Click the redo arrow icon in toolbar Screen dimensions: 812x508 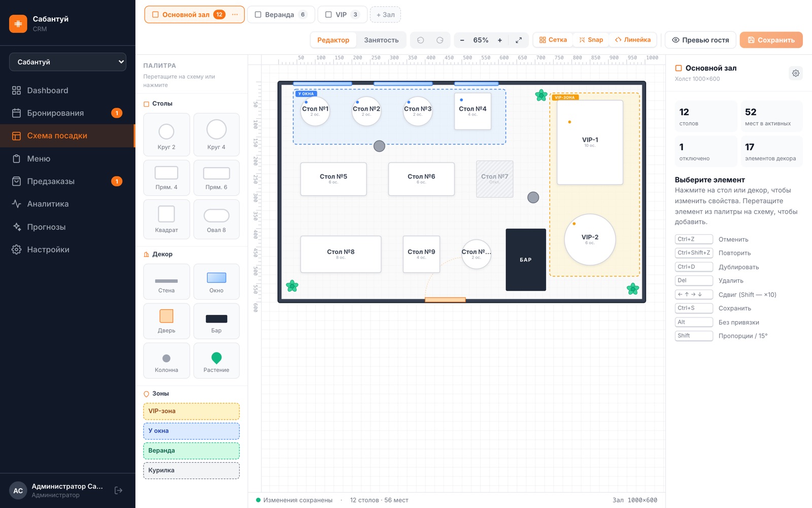[439, 40]
